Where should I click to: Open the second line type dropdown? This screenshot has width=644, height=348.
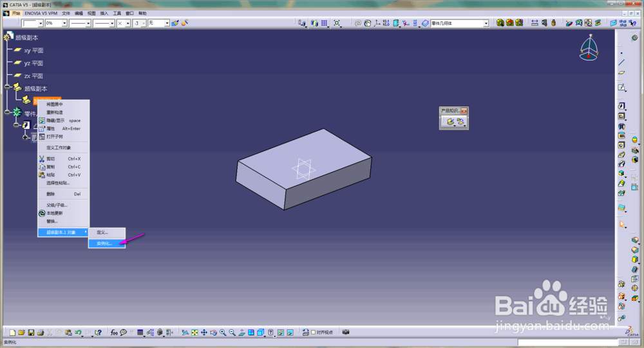click(111, 23)
